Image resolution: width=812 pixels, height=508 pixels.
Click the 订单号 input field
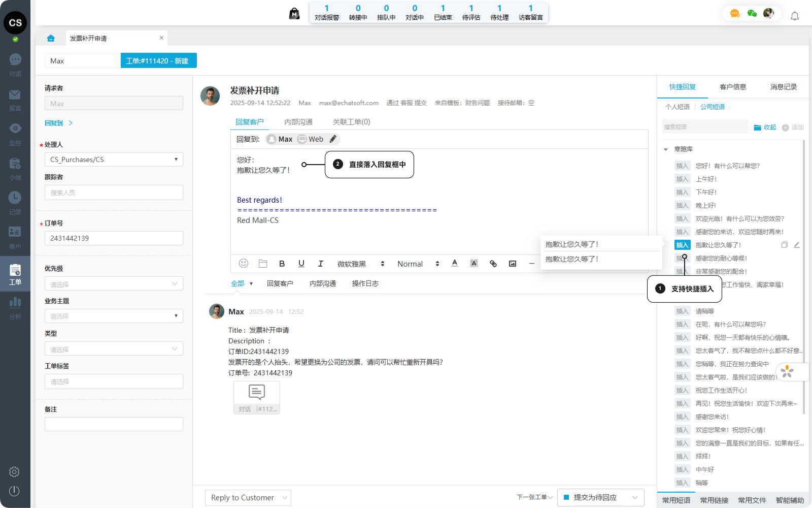click(114, 238)
